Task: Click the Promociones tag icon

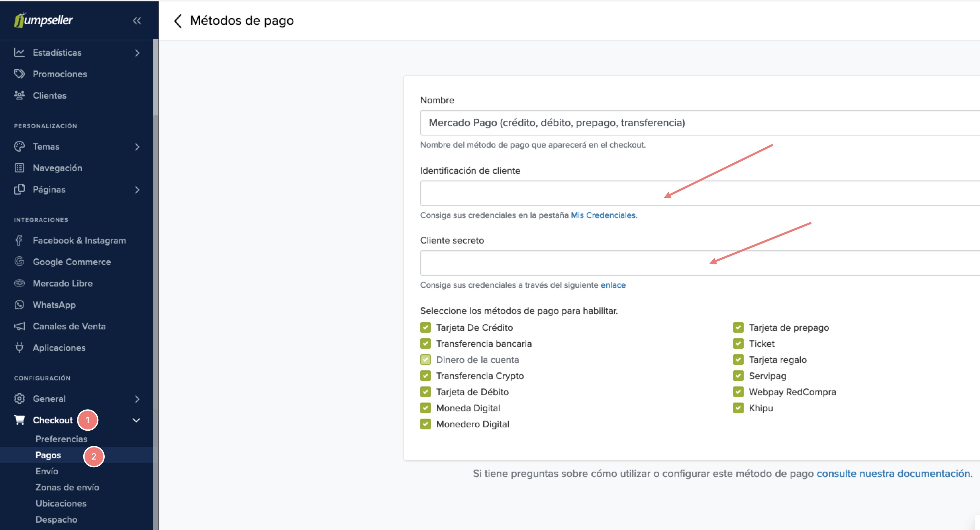Action: [x=19, y=74]
